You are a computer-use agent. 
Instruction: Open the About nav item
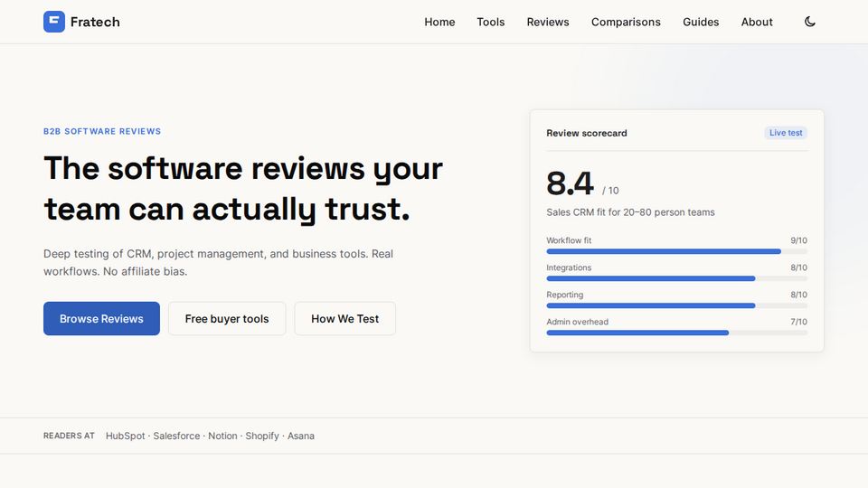click(x=757, y=22)
